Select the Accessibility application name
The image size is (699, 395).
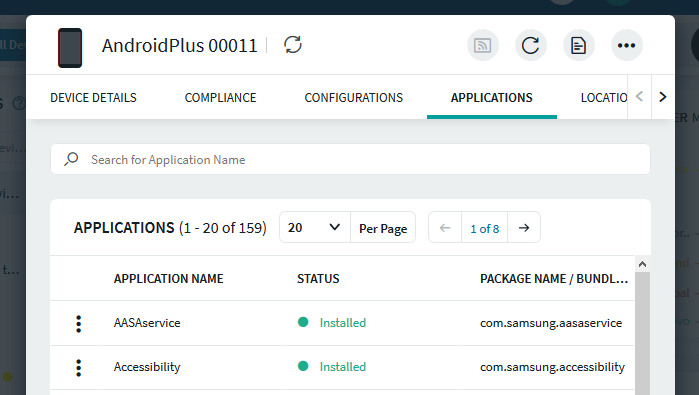coord(147,367)
